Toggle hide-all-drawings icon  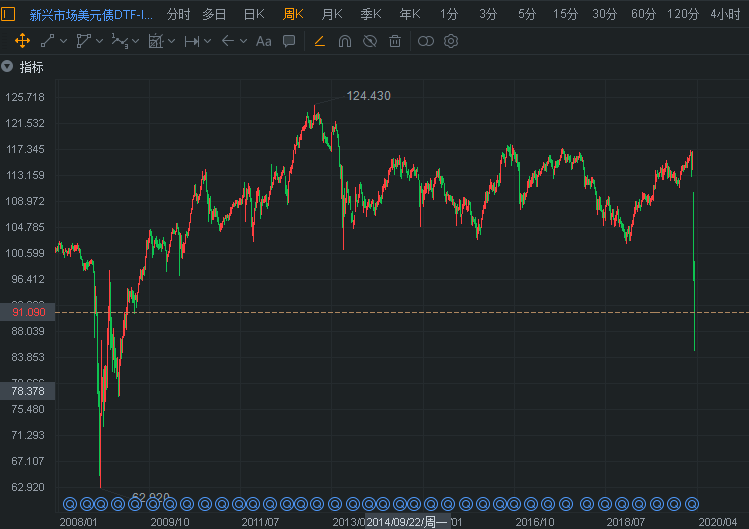[370, 41]
